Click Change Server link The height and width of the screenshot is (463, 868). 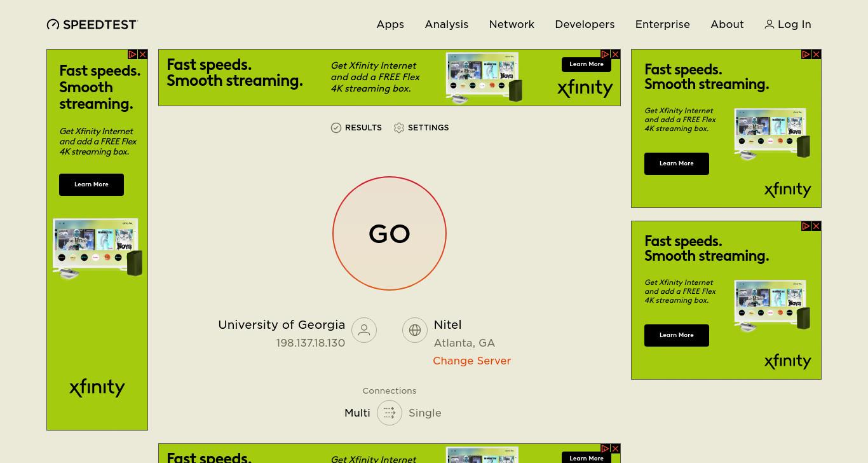pyautogui.click(x=471, y=361)
